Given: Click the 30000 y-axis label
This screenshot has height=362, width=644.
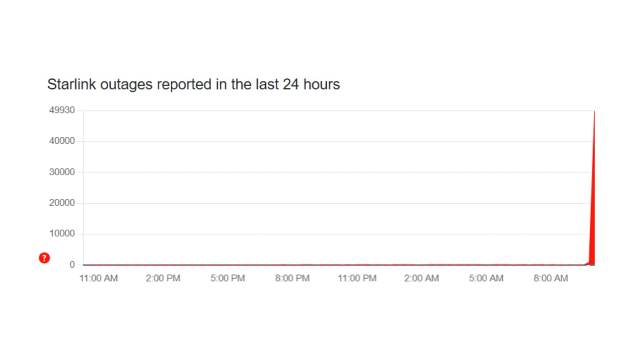Looking at the screenshot, I should coord(62,172).
